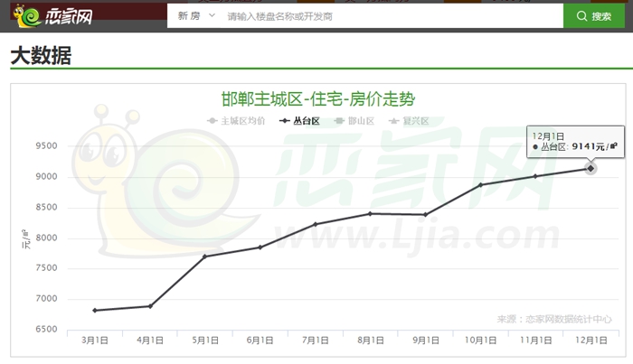Click the 8月1日 data point on line
This screenshot has height=364, width=633.
click(x=370, y=214)
